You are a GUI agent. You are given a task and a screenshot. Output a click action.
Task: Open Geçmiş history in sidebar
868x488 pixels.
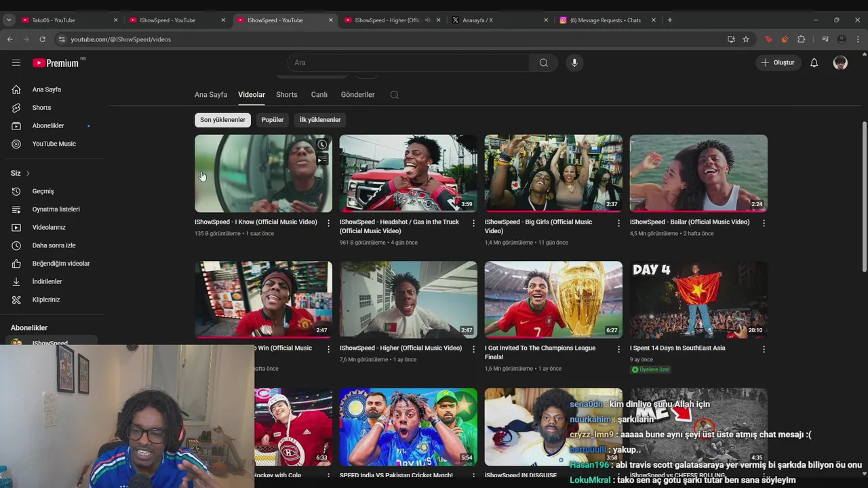tap(43, 191)
